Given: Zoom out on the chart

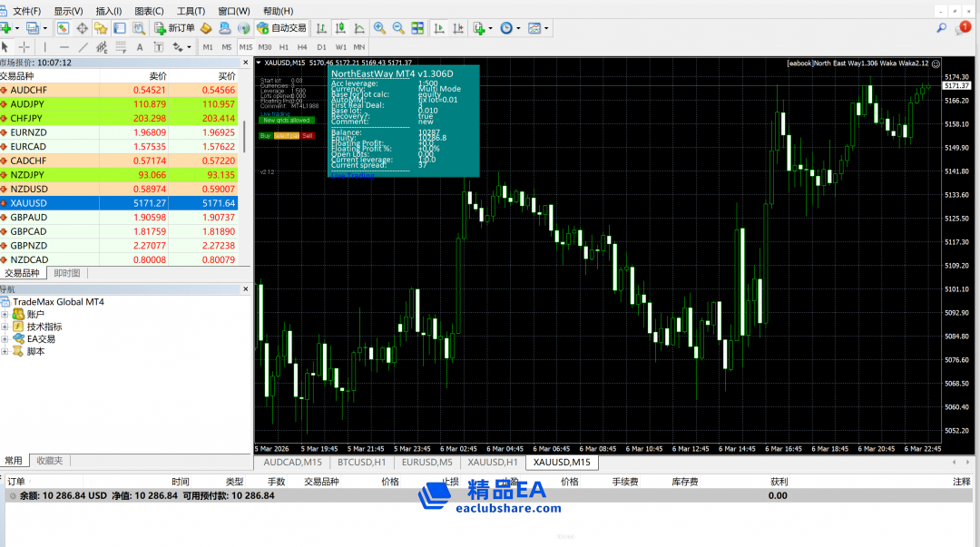Looking at the screenshot, I should click(x=397, y=28).
